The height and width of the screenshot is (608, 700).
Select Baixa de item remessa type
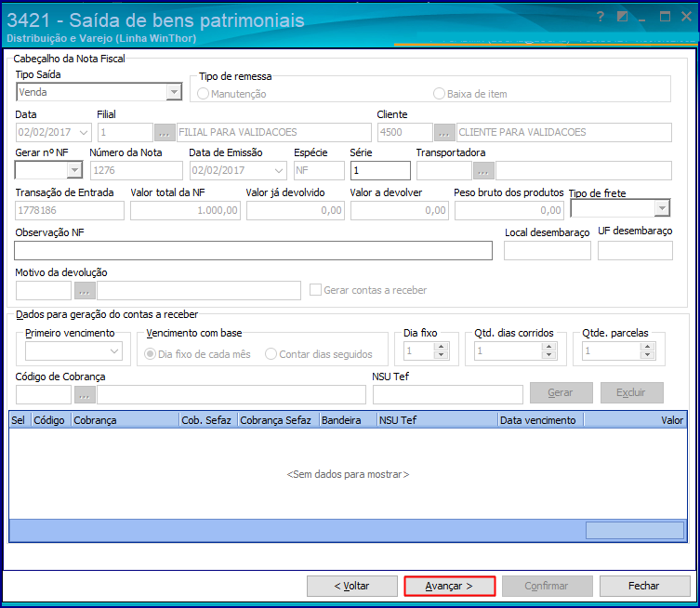[440, 94]
